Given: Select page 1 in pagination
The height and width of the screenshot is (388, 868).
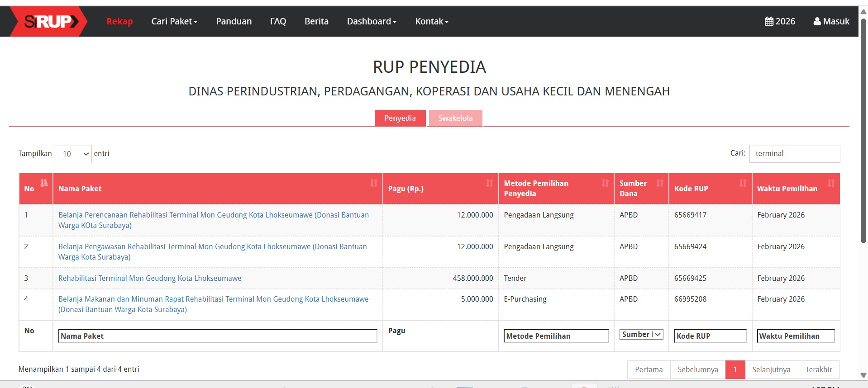Looking at the screenshot, I should [735, 369].
